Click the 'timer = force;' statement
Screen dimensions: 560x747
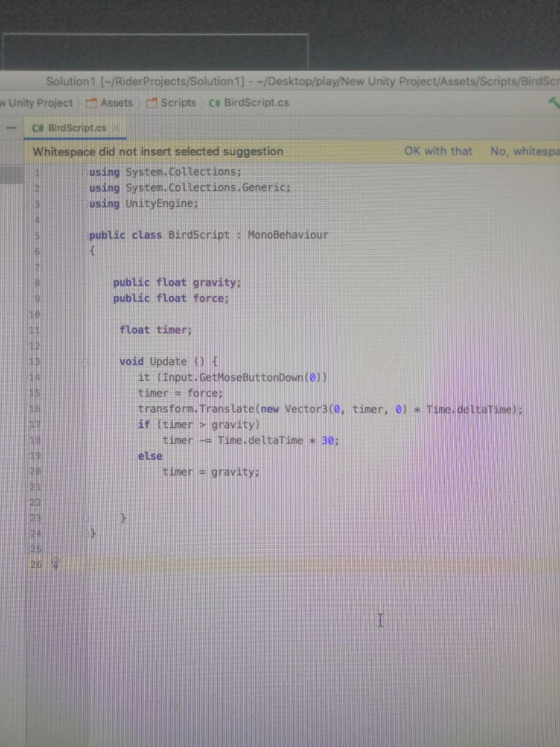coord(180,393)
